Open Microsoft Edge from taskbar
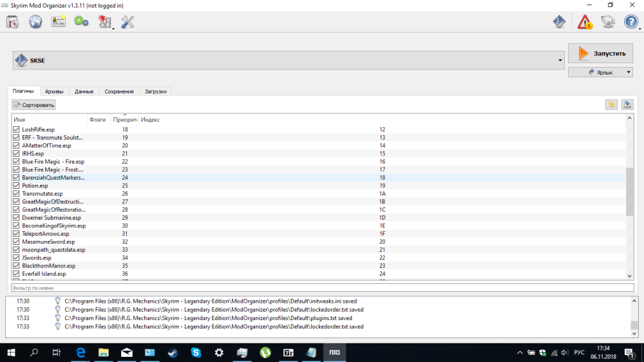644x362 pixels. (x=80, y=352)
